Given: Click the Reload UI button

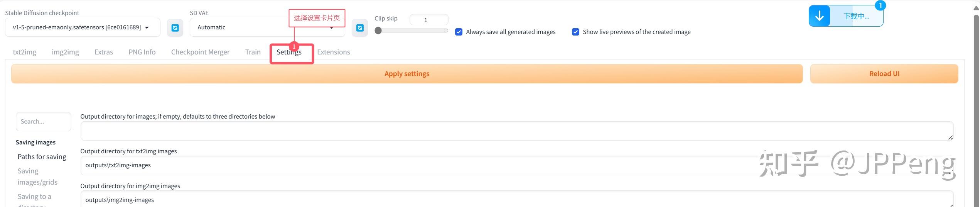Looking at the screenshot, I should (x=884, y=74).
